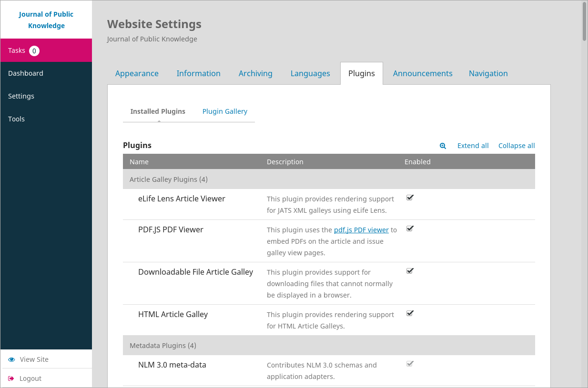The image size is (588, 388).
Task: Click the Extend all link
Action: [x=473, y=146]
